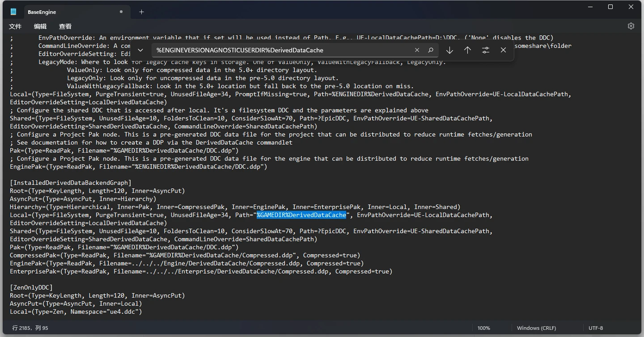Maximize the Notepad window
The height and width of the screenshot is (337, 644).
point(611,7)
